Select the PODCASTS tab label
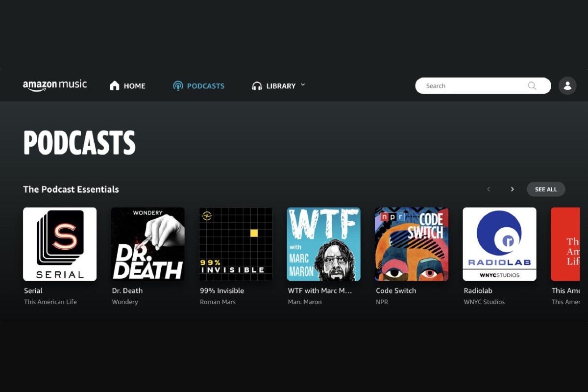The image size is (588, 392). 206,86
